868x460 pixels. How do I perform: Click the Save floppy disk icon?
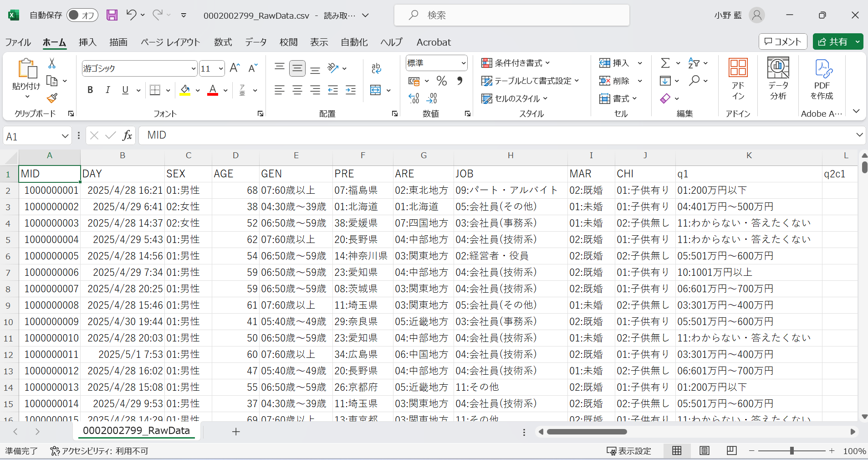click(112, 15)
